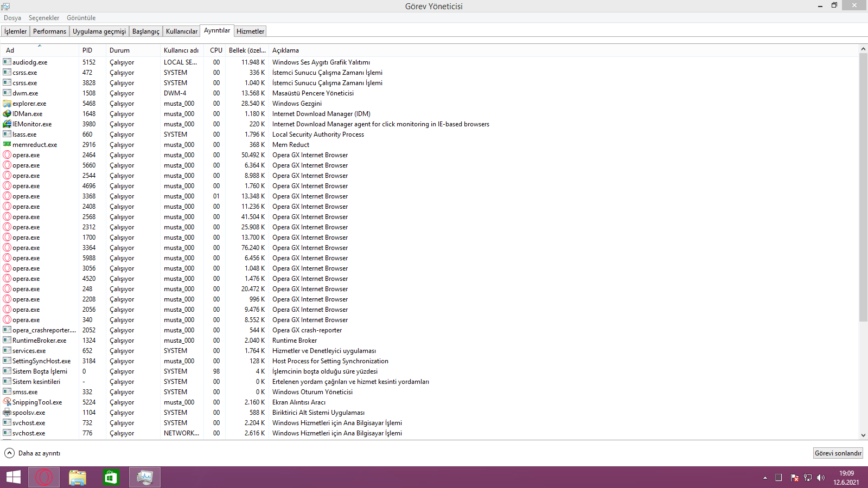This screenshot has width=868, height=488.
Task: Click the Görevi sonlandır button
Action: [838, 453]
